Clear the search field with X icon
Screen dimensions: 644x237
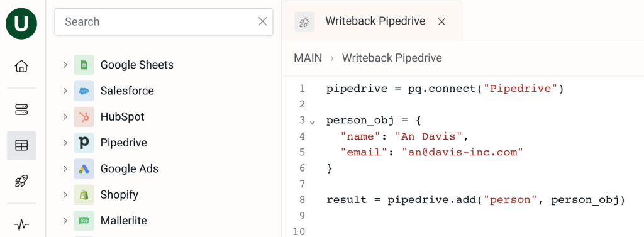[x=262, y=21]
